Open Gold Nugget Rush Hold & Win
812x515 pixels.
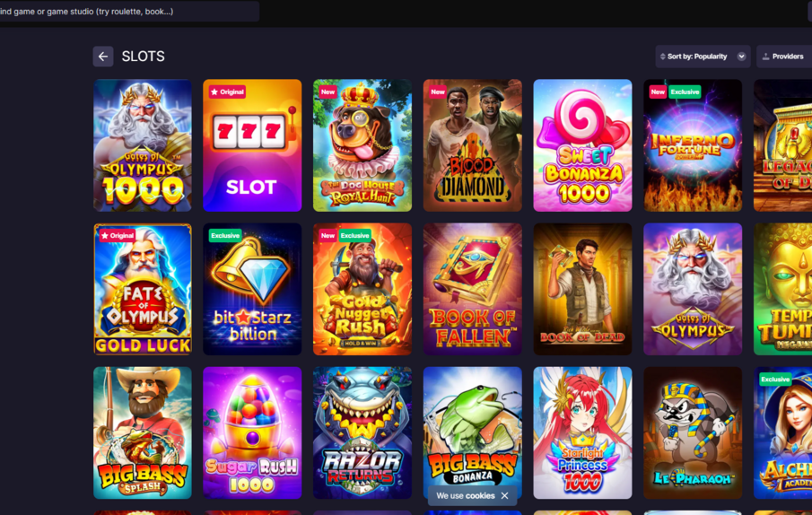coord(362,289)
